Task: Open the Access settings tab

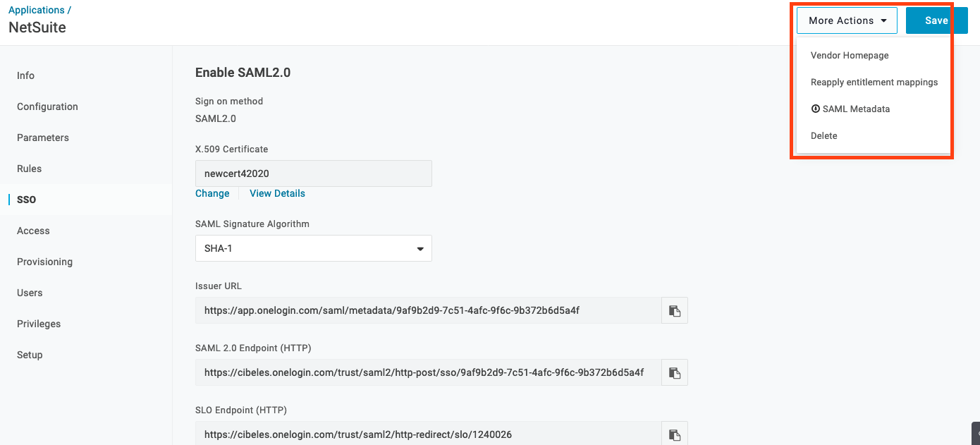Action: click(x=33, y=231)
